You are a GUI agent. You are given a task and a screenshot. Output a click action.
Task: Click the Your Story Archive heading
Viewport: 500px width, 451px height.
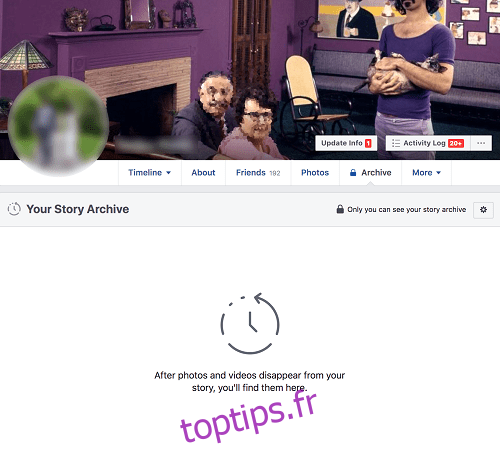click(x=78, y=209)
